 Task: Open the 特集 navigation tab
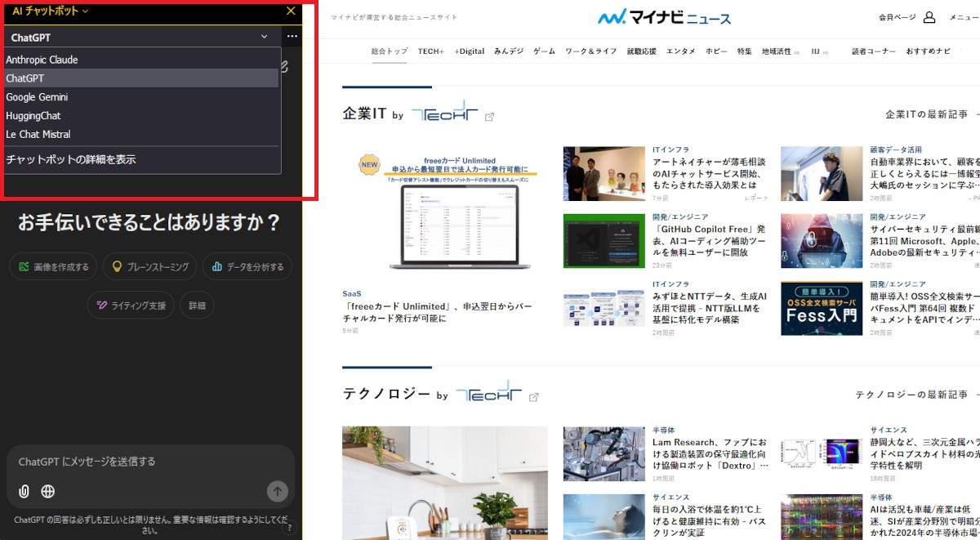(x=745, y=51)
